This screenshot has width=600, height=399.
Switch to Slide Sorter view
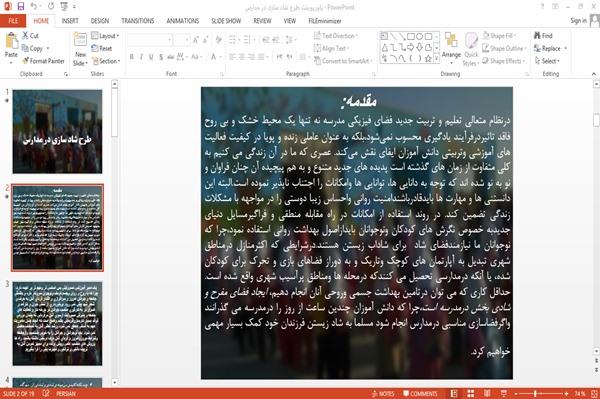[471, 394]
